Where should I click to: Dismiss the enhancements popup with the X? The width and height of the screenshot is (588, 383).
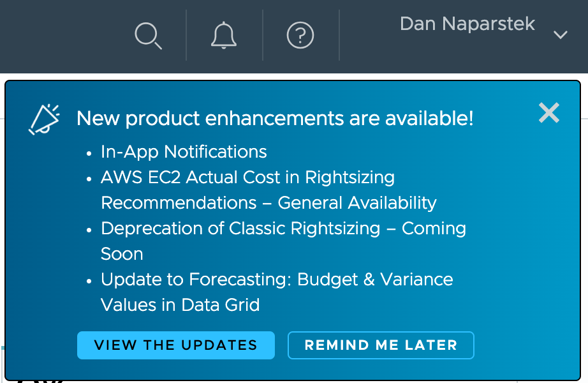pos(548,112)
